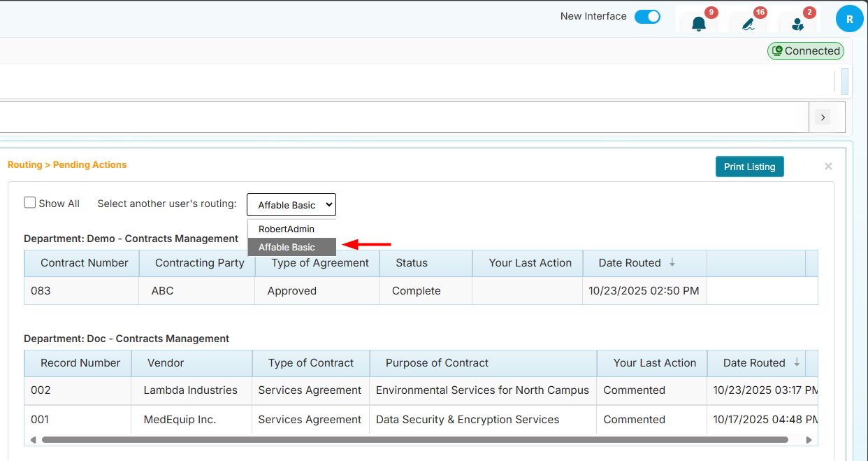The height and width of the screenshot is (461, 868).
Task: Click the horizontal scrollbar right arrow
Action: 809,439
